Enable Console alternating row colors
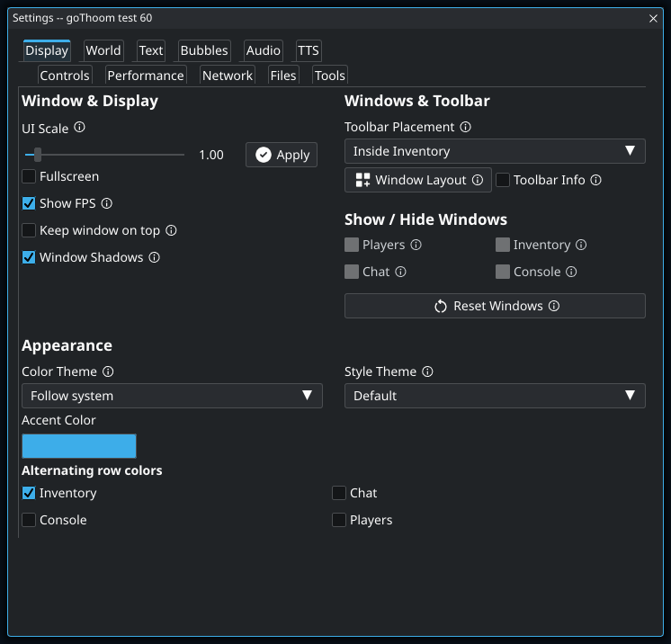 [x=29, y=520]
